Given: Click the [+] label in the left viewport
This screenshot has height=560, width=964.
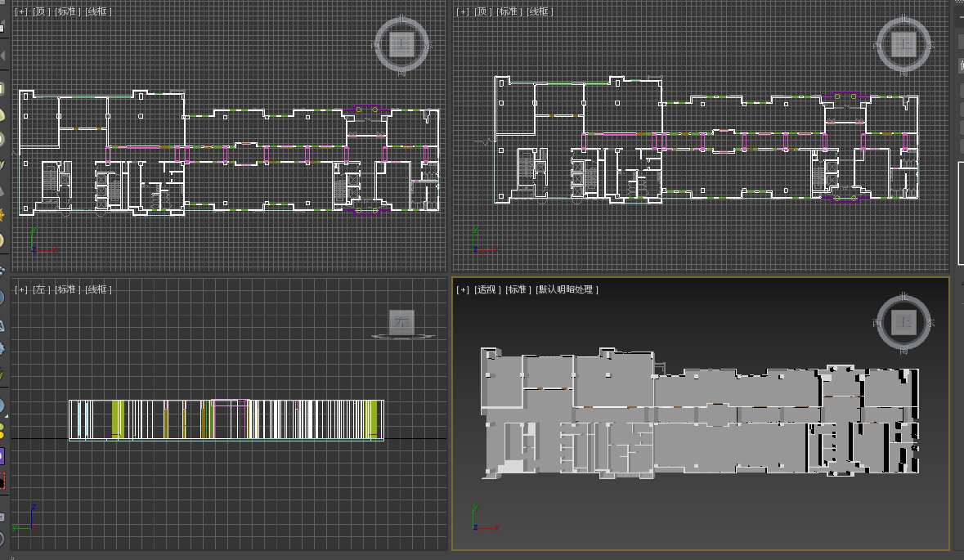Looking at the screenshot, I should pos(21,289).
